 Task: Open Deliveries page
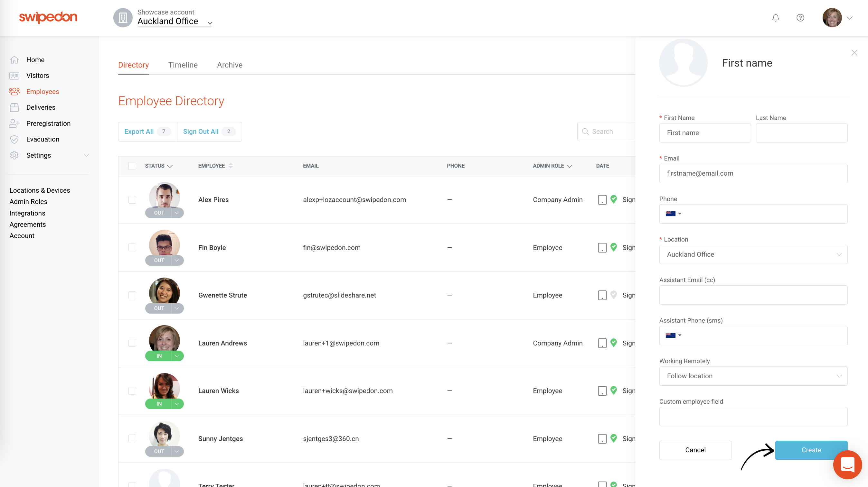click(41, 107)
